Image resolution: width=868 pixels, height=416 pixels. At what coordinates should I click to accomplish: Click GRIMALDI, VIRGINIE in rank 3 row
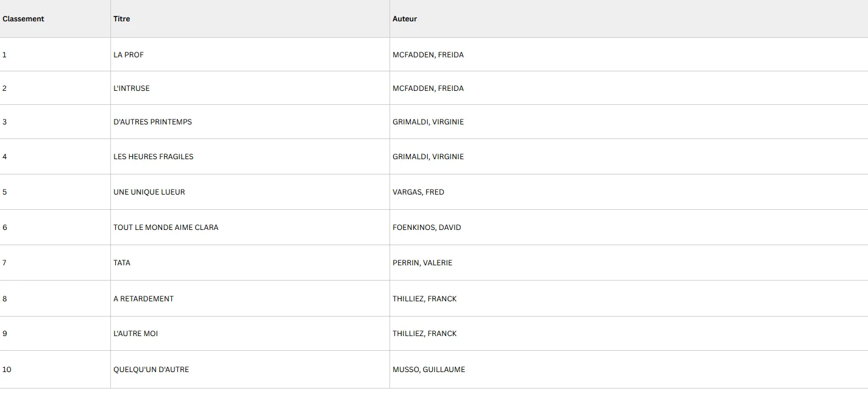428,122
